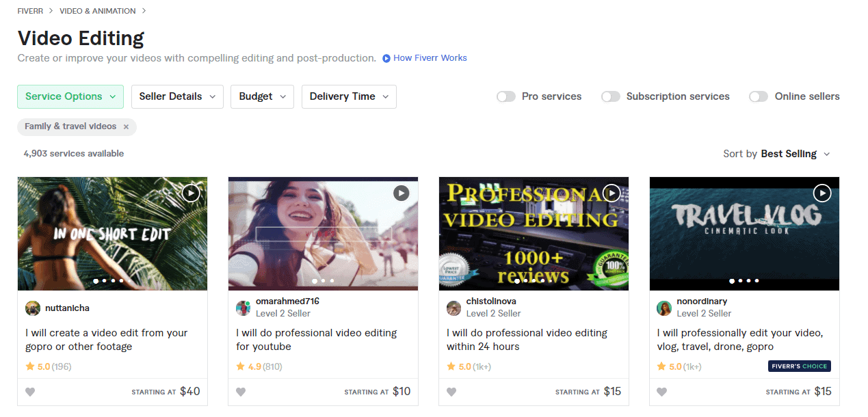Image resolution: width=868 pixels, height=417 pixels.
Task: Favorite the nuttanicha gig with the heart icon
Action: point(30,392)
